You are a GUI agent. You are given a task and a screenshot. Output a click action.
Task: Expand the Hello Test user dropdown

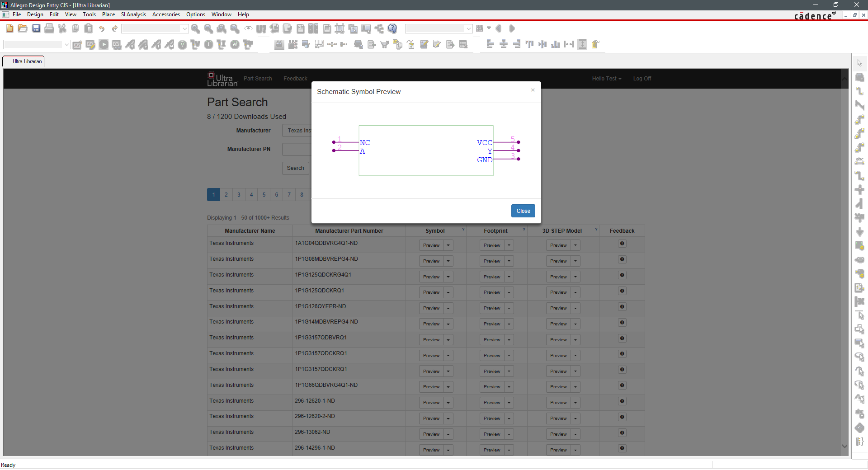[x=607, y=79]
